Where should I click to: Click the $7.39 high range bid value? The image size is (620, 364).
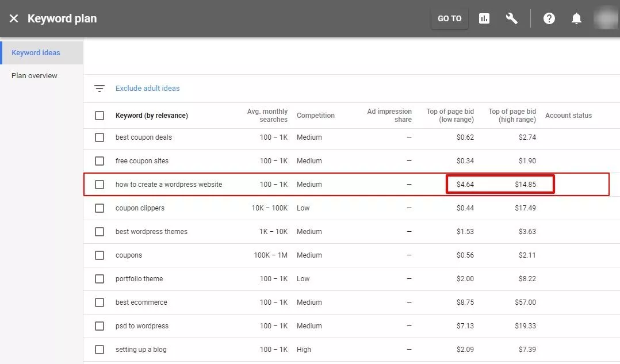point(527,350)
